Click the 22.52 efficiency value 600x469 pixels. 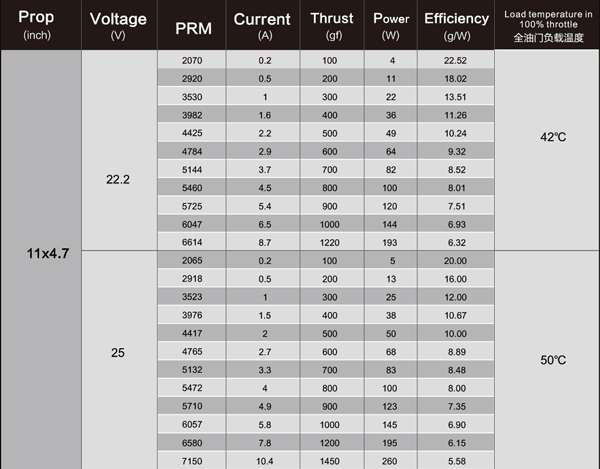(456, 61)
